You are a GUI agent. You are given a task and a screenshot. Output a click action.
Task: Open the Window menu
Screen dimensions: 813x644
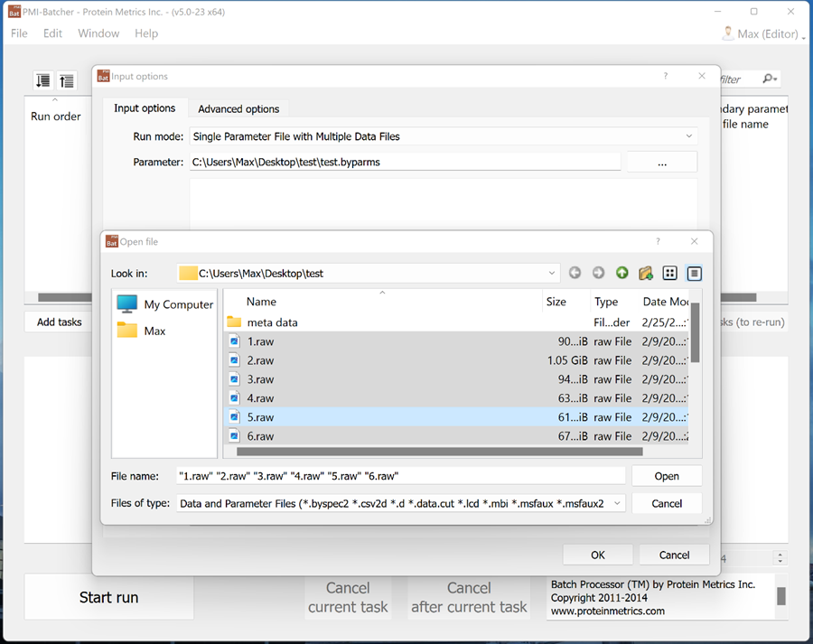coord(98,33)
